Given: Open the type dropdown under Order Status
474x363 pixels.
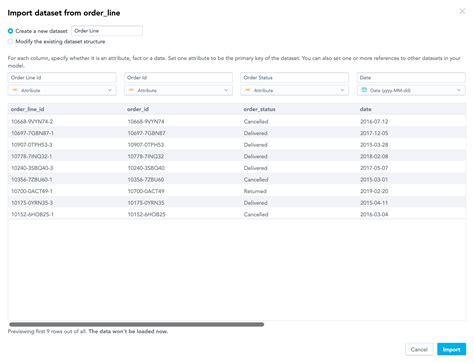Looking at the screenshot, I should [295, 90].
